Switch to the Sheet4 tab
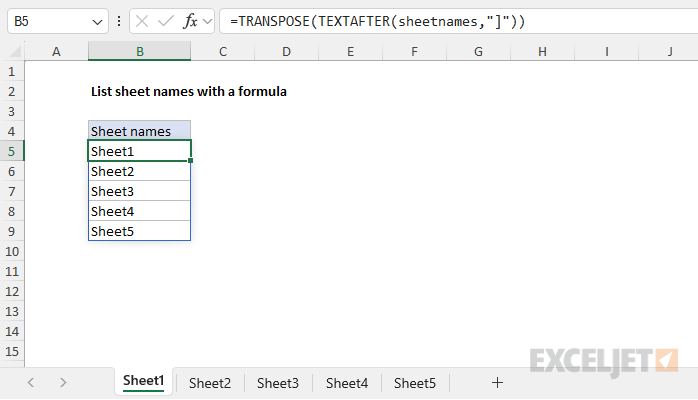 (347, 383)
